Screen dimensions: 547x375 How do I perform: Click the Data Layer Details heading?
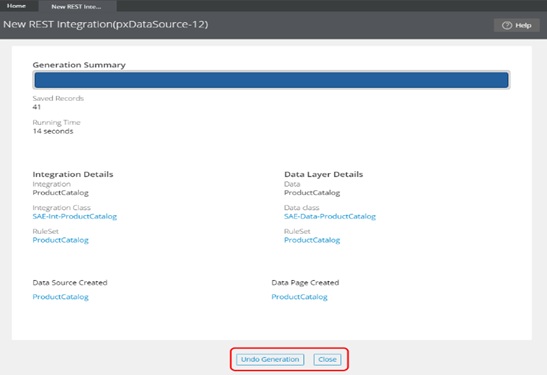click(x=323, y=174)
